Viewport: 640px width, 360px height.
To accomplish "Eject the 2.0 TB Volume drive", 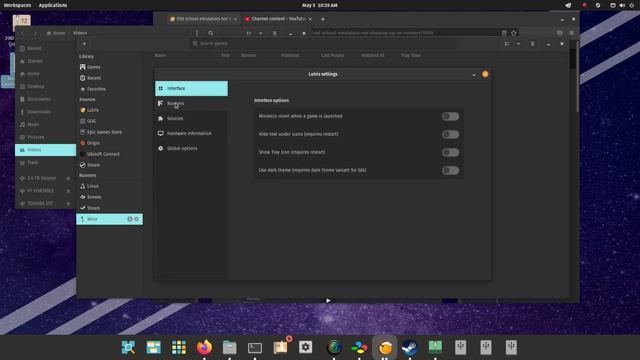I will pos(68,178).
